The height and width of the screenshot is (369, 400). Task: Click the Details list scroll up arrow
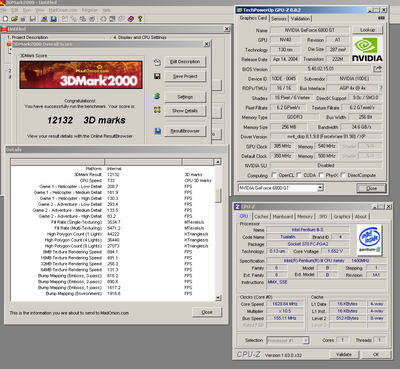click(x=218, y=162)
